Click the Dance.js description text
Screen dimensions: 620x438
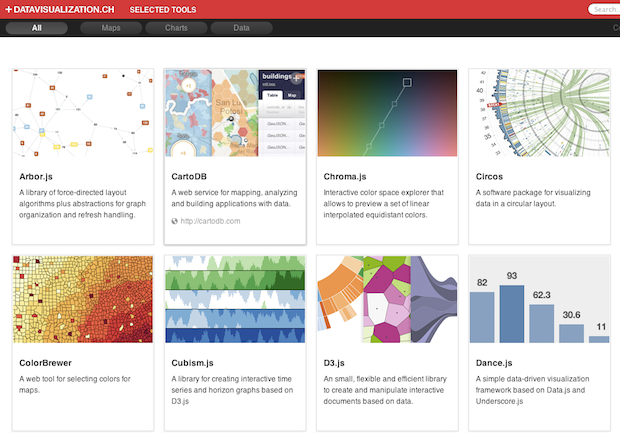click(532, 390)
